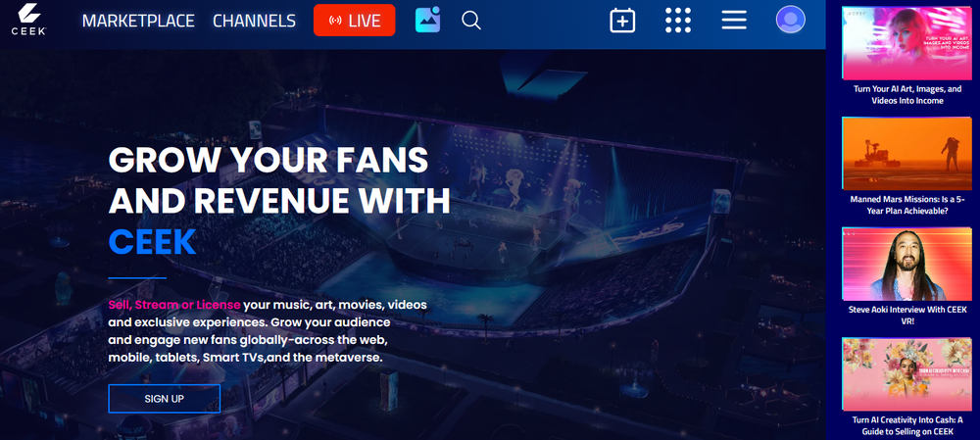Read 'Turn Your AI Art, Images, and Videos Into Income'
980x440 pixels.
[x=907, y=95]
